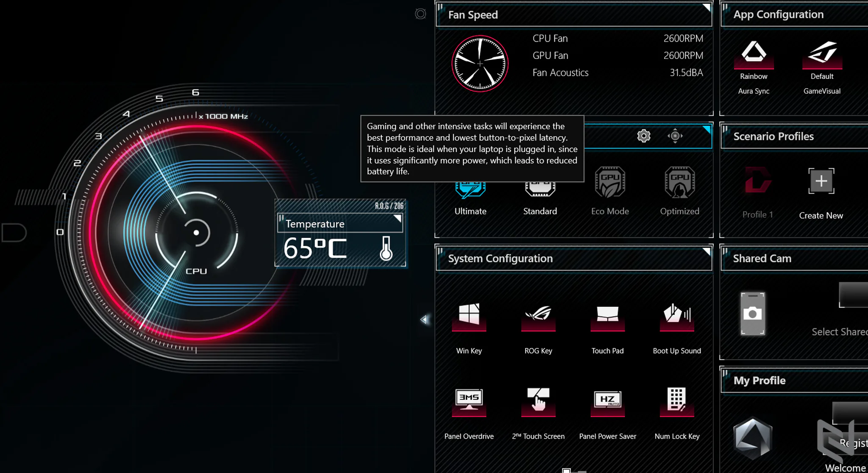This screenshot has width=868, height=473.
Task: Expand Temperature widget corner arrow
Action: tap(397, 218)
